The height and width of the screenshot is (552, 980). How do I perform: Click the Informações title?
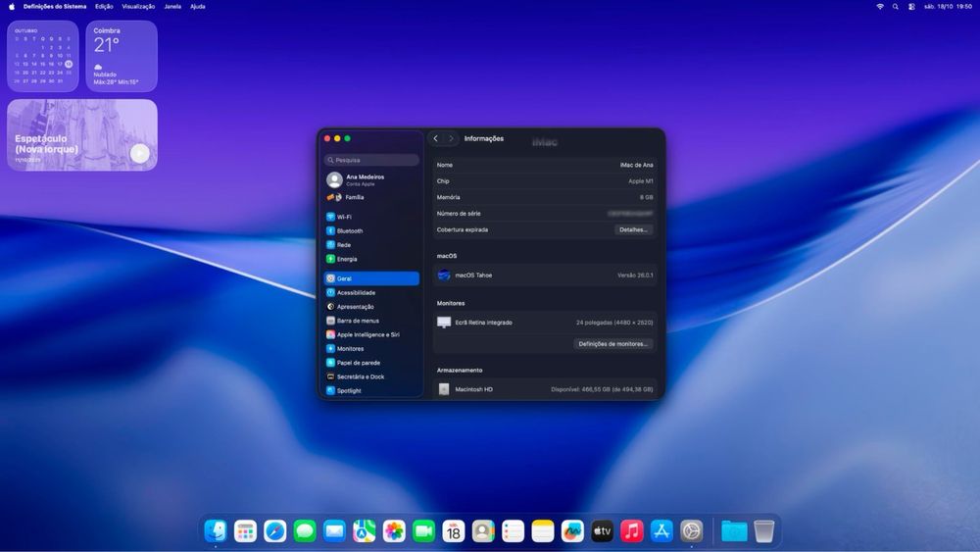pos(484,139)
